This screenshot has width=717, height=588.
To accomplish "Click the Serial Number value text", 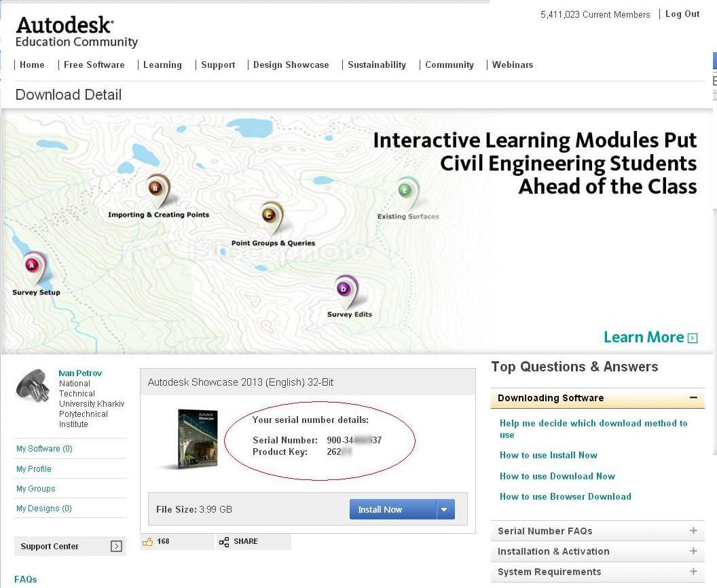I will (x=354, y=440).
